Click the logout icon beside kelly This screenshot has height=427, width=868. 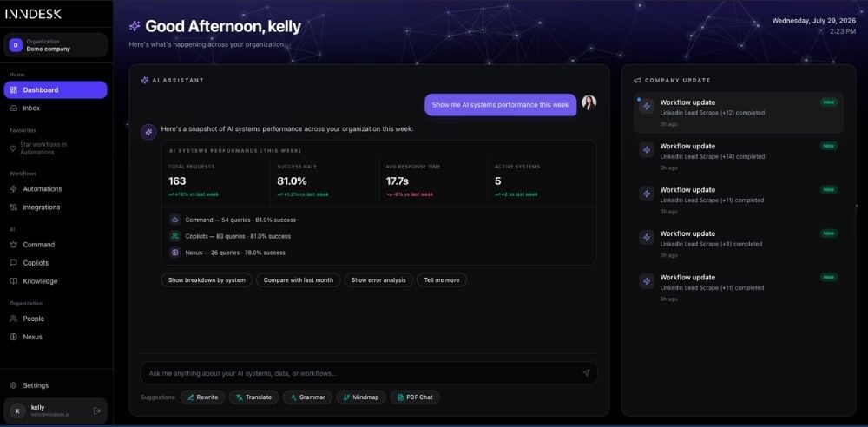coord(97,411)
